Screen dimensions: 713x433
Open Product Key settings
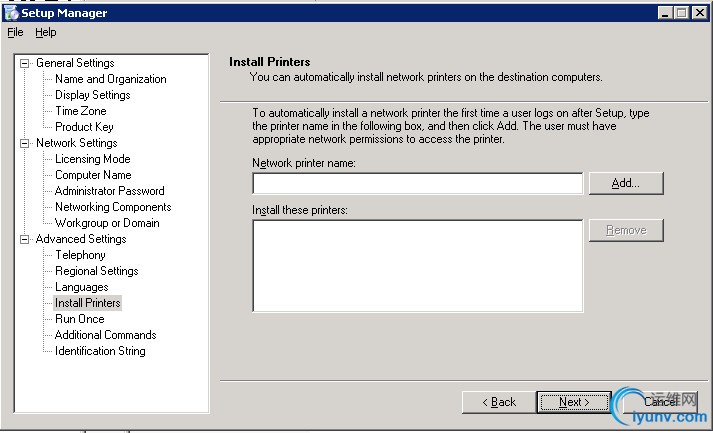coord(84,127)
